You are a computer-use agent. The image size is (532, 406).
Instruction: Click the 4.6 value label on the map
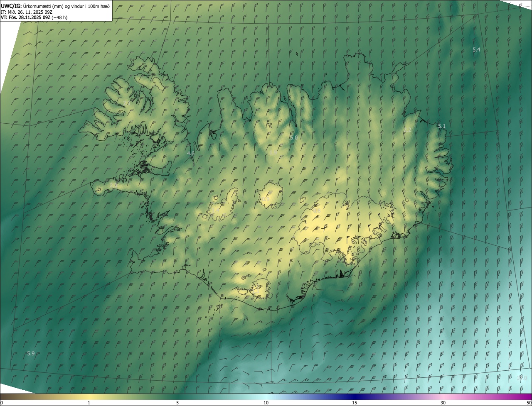(191, 153)
